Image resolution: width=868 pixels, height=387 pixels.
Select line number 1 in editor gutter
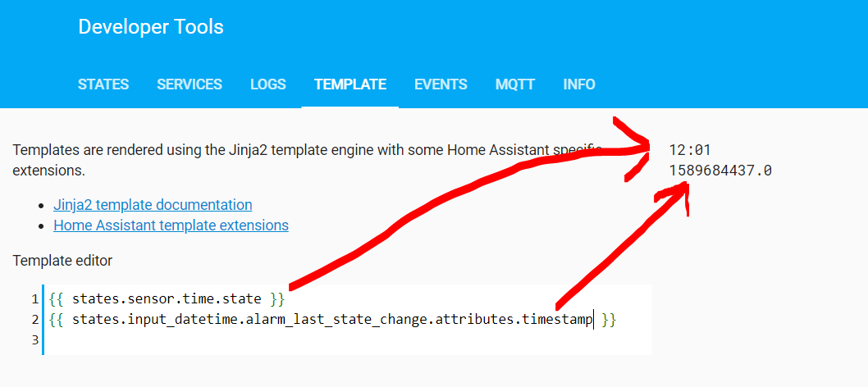click(35, 299)
